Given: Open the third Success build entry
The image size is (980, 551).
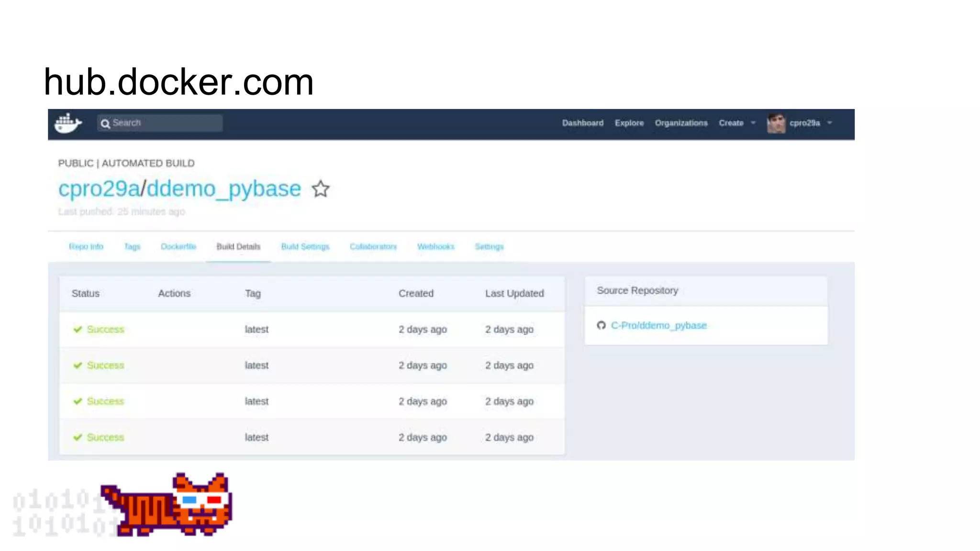Looking at the screenshot, I should tap(105, 401).
